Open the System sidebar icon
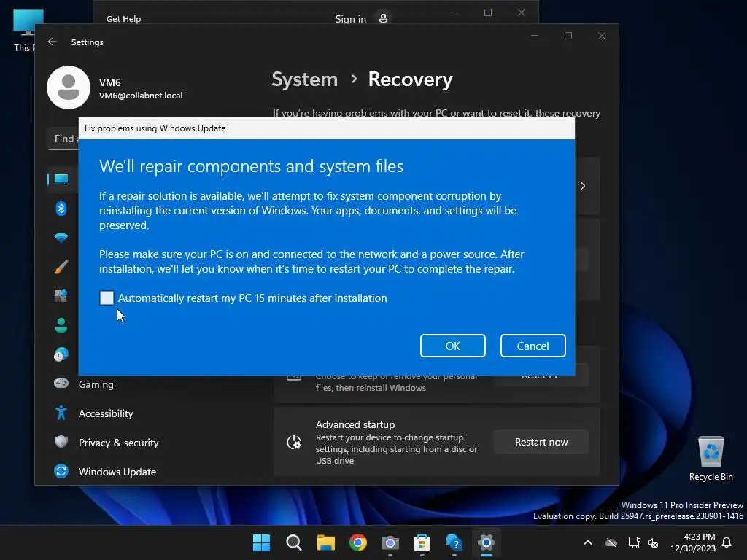 (x=61, y=179)
